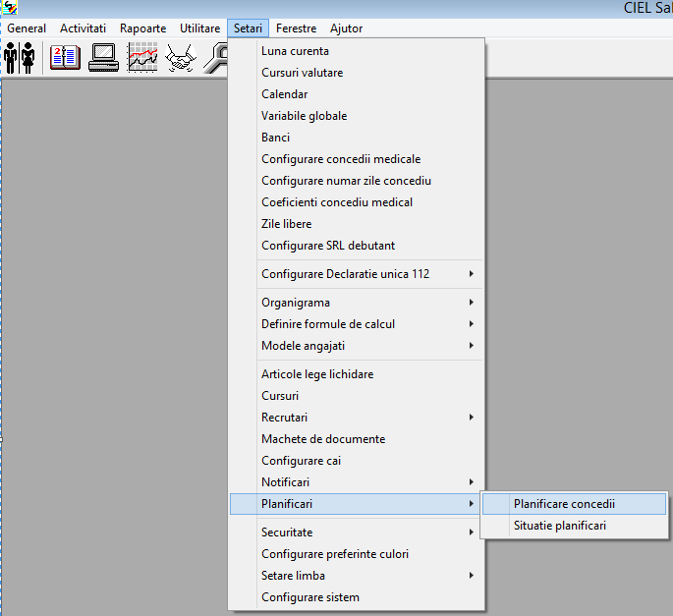Viewport: 673px width, 616px height.
Task: Choose Cursuri valutare menu entry
Action: click(x=357, y=73)
